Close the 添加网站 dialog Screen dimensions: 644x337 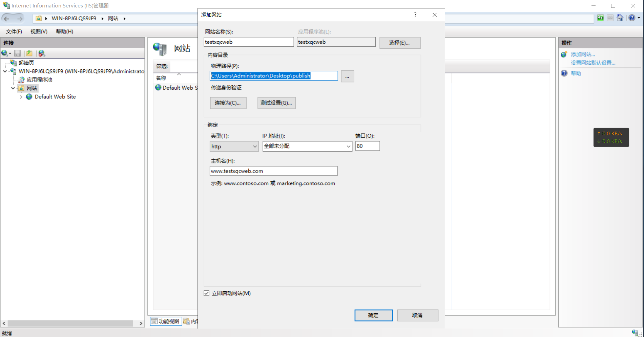click(435, 15)
